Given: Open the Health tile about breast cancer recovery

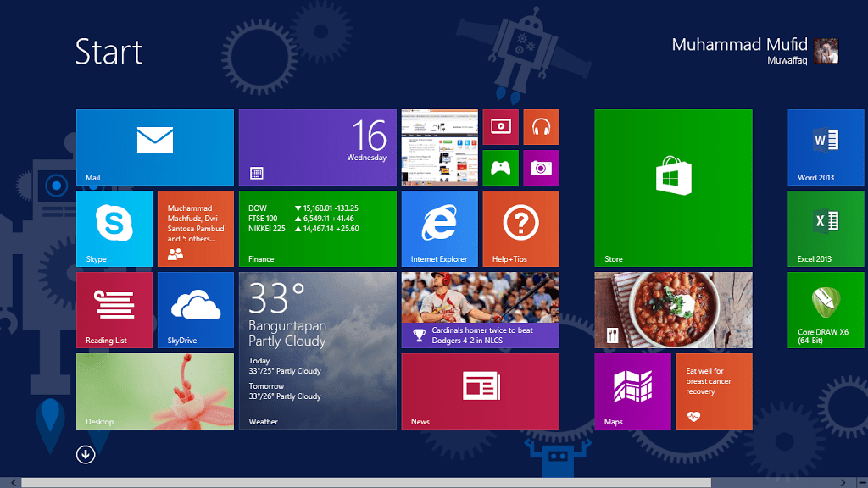Looking at the screenshot, I should pos(714,391).
